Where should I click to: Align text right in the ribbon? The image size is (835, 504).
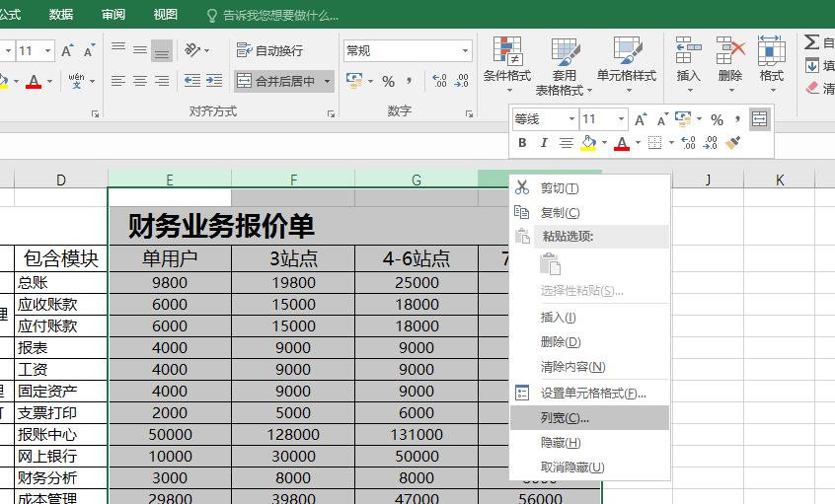point(162,81)
